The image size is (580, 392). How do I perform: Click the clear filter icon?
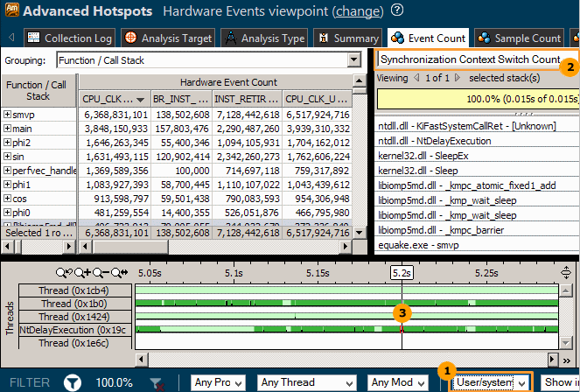click(x=156, y=382)
